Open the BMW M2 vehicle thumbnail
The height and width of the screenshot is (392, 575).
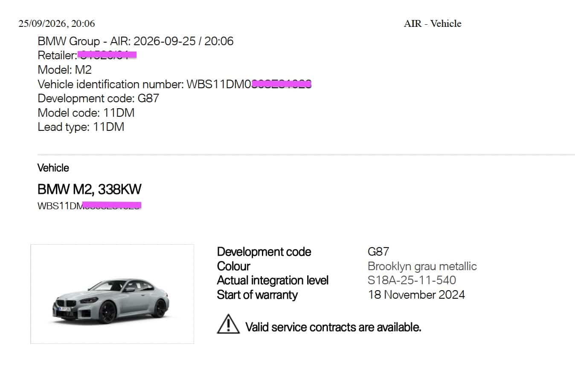point(112,294)
